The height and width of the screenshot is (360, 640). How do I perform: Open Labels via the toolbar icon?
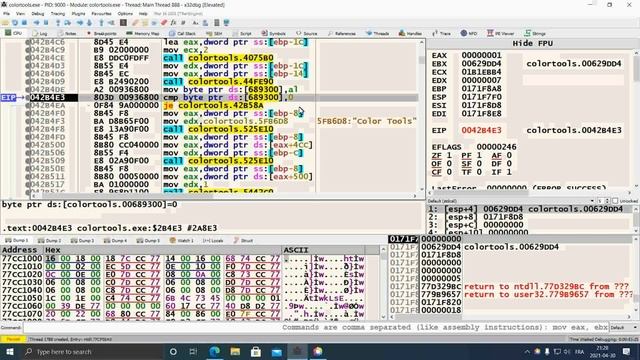coord(155,23)
